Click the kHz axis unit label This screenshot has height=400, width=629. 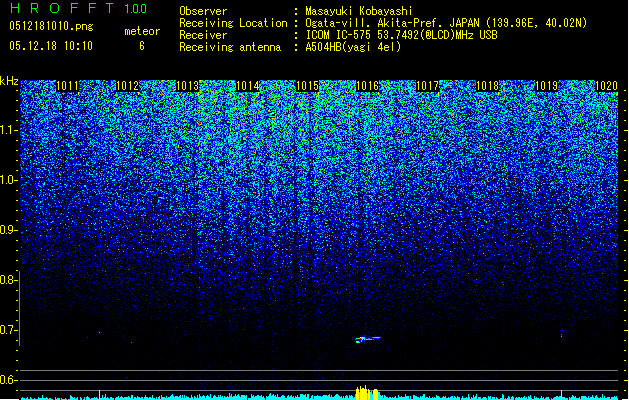point(9,81)
